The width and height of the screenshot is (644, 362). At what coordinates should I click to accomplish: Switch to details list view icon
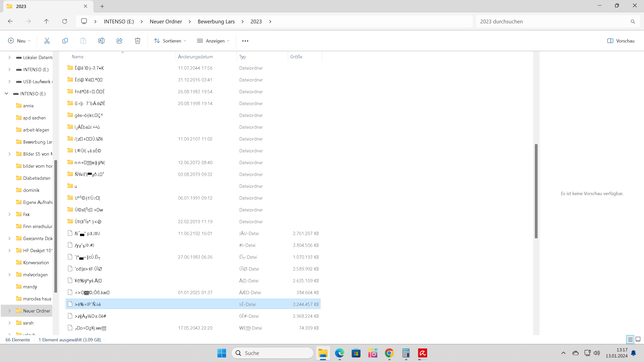pos(630,340)
